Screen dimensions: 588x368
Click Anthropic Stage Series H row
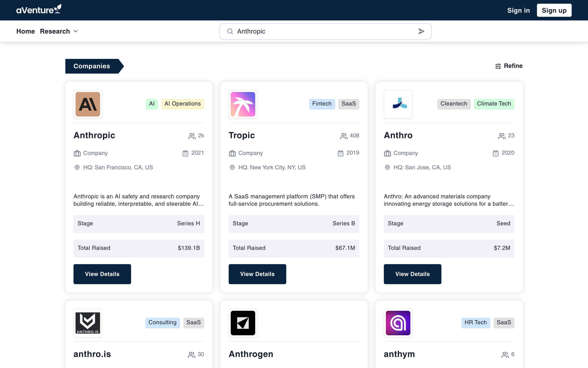tap(139, 224)
